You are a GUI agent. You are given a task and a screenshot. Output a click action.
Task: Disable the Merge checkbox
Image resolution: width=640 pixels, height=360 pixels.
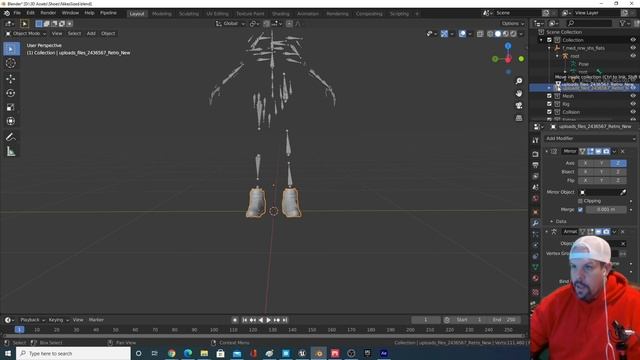tap(580, 209)
